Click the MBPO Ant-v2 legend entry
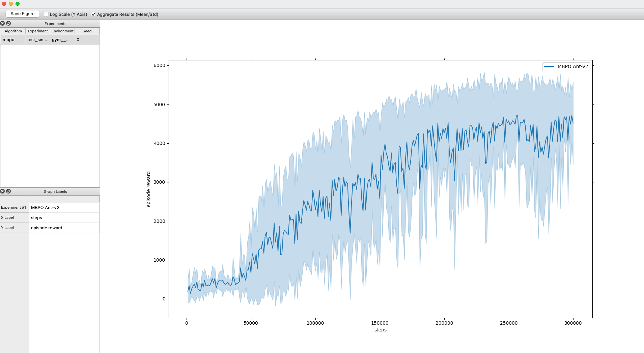Viewport: 644px width, 353px height. tap(572, 66)
